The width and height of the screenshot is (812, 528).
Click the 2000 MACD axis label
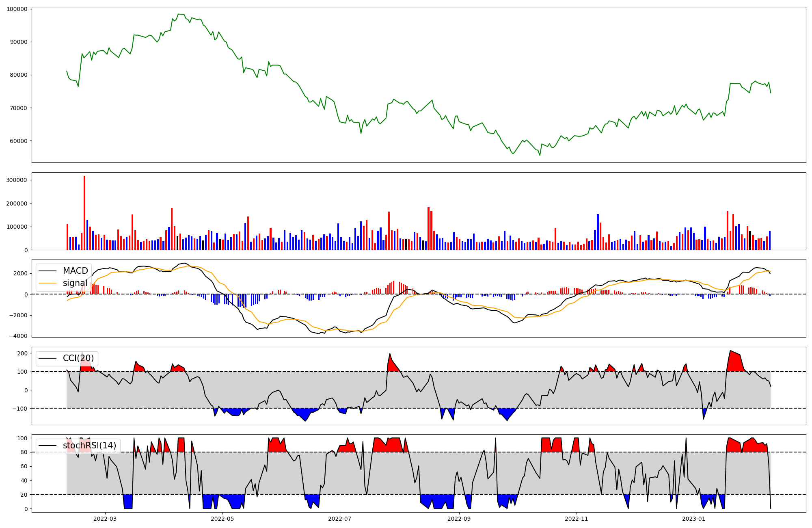tap(20, 273)
